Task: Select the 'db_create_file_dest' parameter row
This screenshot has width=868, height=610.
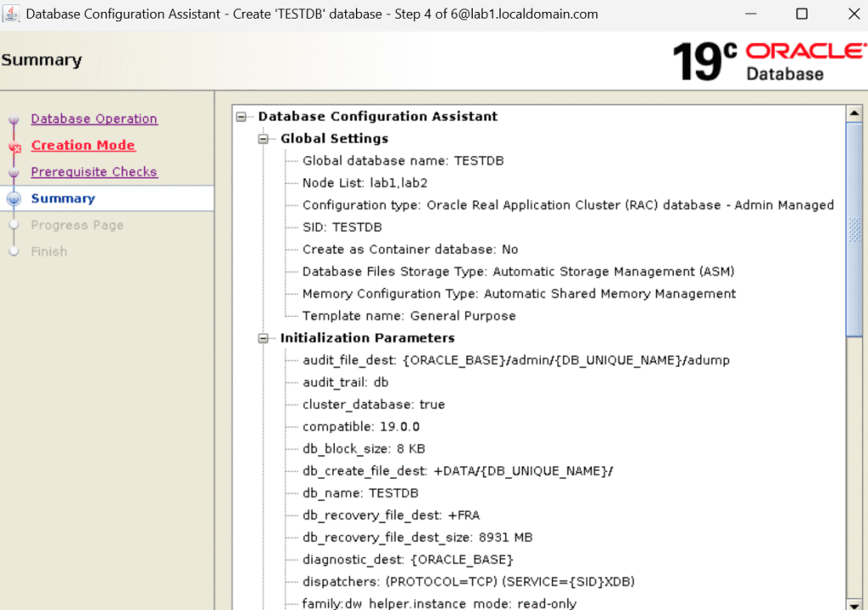Action: point(458,470)
